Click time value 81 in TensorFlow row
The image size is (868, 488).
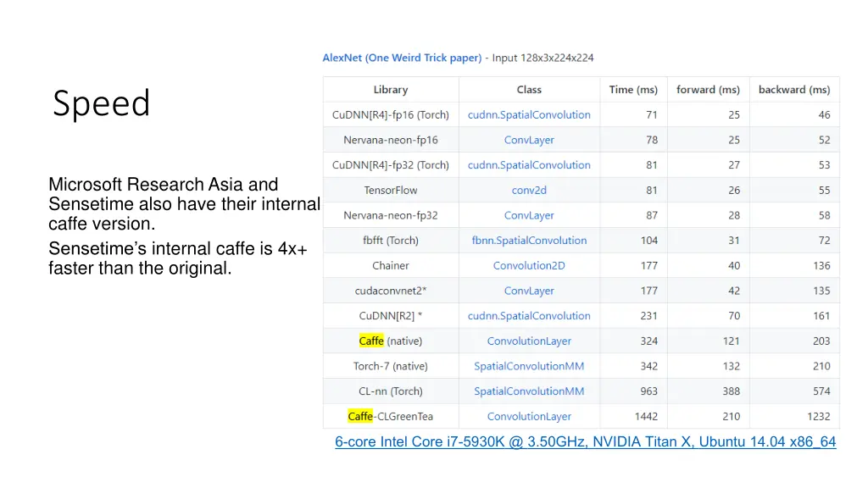point(652,191)
